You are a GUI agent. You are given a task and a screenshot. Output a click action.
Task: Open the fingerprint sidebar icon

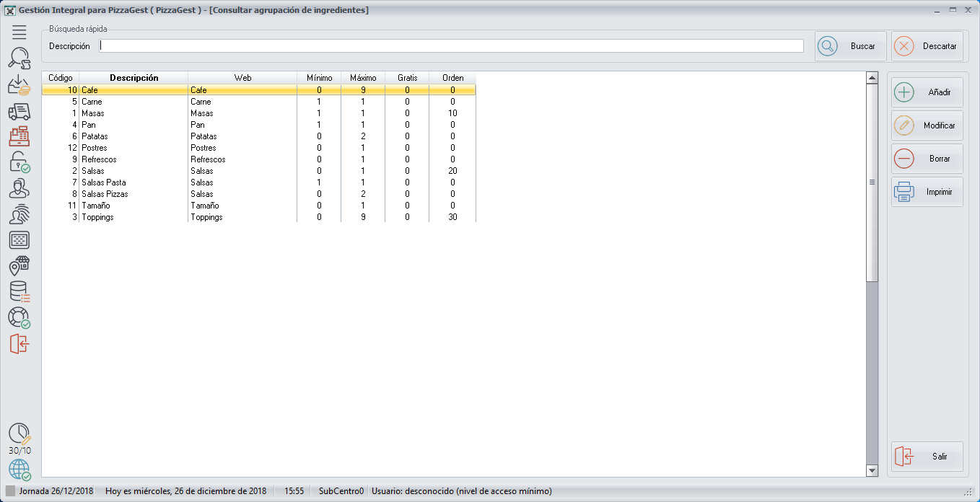click(x=19, y=214)
